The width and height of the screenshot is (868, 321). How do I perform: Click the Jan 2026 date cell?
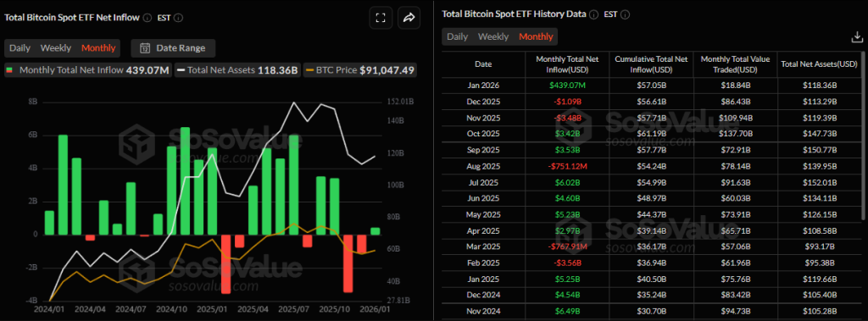pyautogui.click(x=483, y=86)
